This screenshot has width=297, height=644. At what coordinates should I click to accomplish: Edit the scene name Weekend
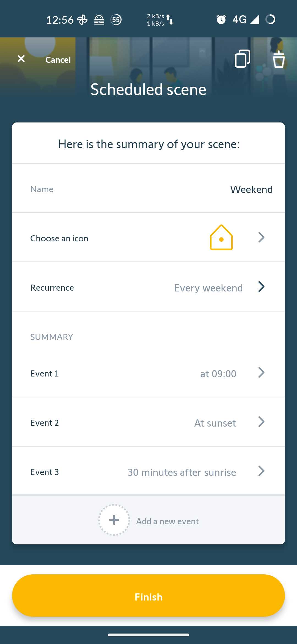pyautogui.click(x=251, y=189)
